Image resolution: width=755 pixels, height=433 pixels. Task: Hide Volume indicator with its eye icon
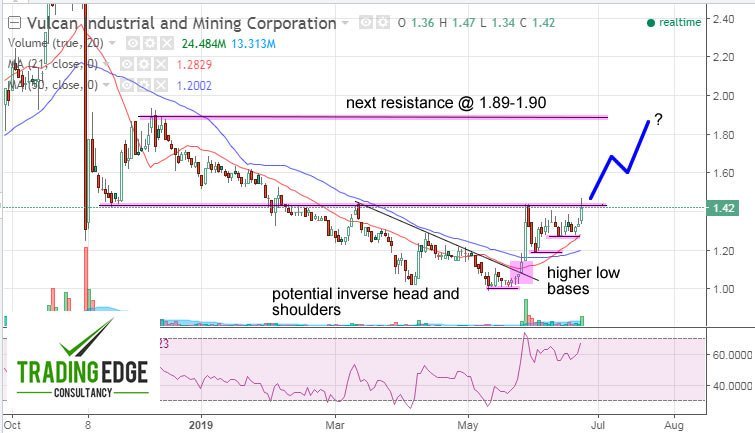point(133,44)
